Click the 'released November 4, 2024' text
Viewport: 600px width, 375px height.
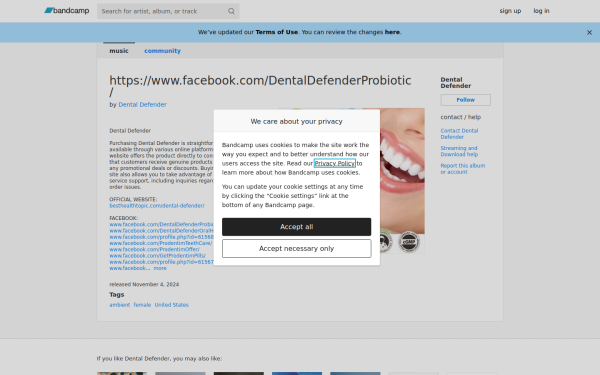click(144, 284)
